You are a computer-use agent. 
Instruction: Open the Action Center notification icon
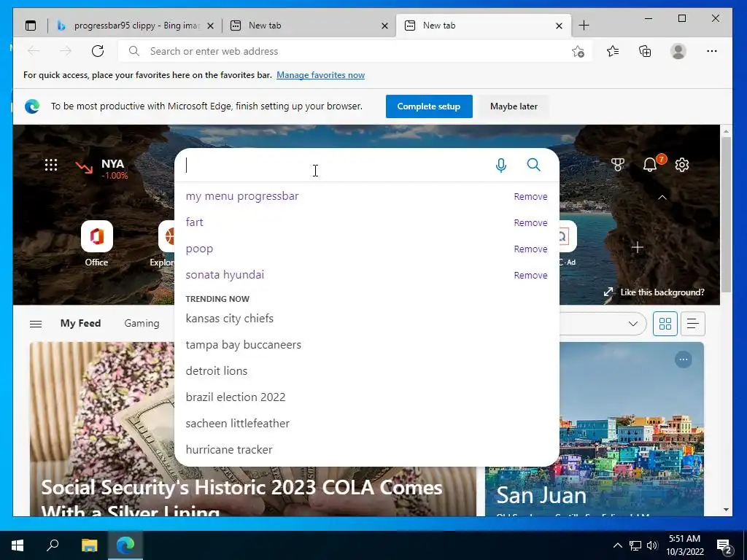[x=724, y=545]
